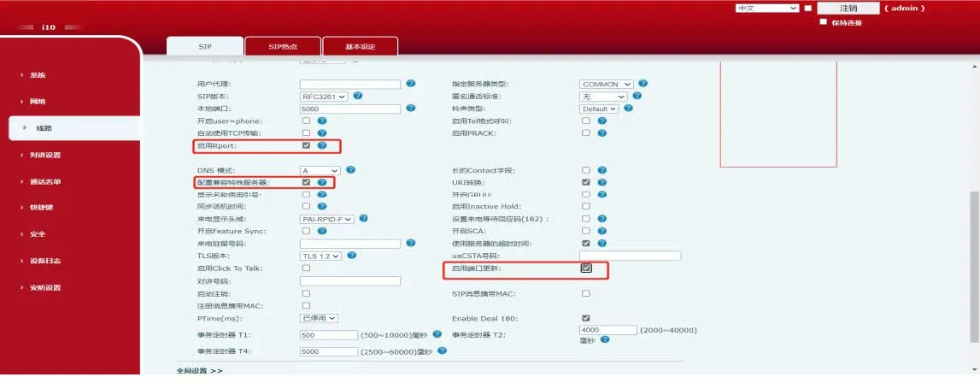Viewport: 980px width, 383px height.
Task: Disable the 启用Rport checkbox
Action: (306, 145)
